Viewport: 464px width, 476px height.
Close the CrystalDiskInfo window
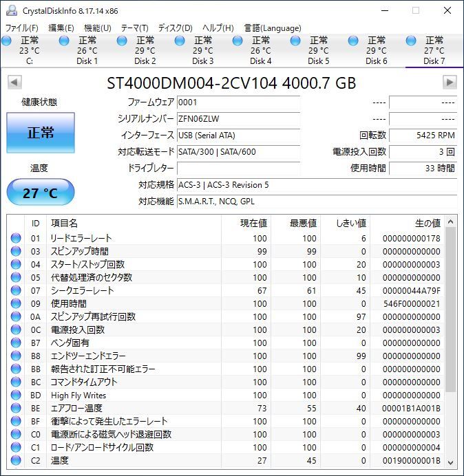coord(447,10)
